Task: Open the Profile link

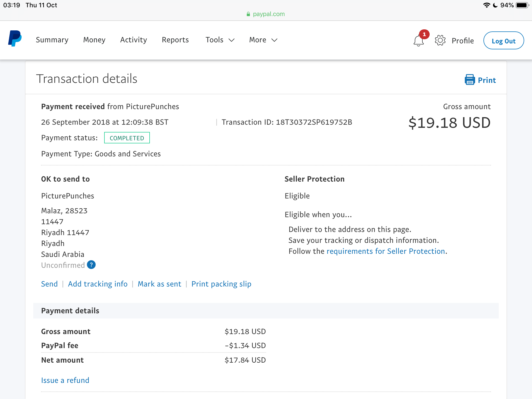Action: point(463,41)
